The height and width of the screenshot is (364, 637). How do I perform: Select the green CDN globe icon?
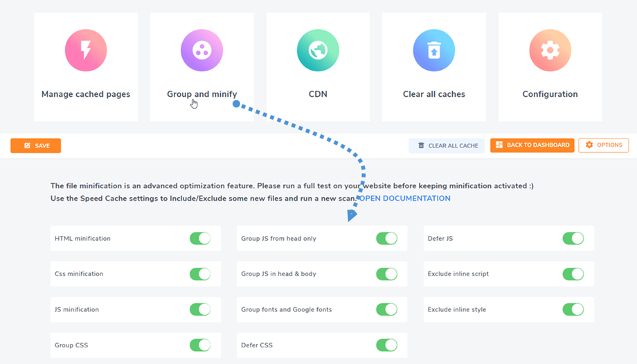pyautogui.click(x=318, y=51)
